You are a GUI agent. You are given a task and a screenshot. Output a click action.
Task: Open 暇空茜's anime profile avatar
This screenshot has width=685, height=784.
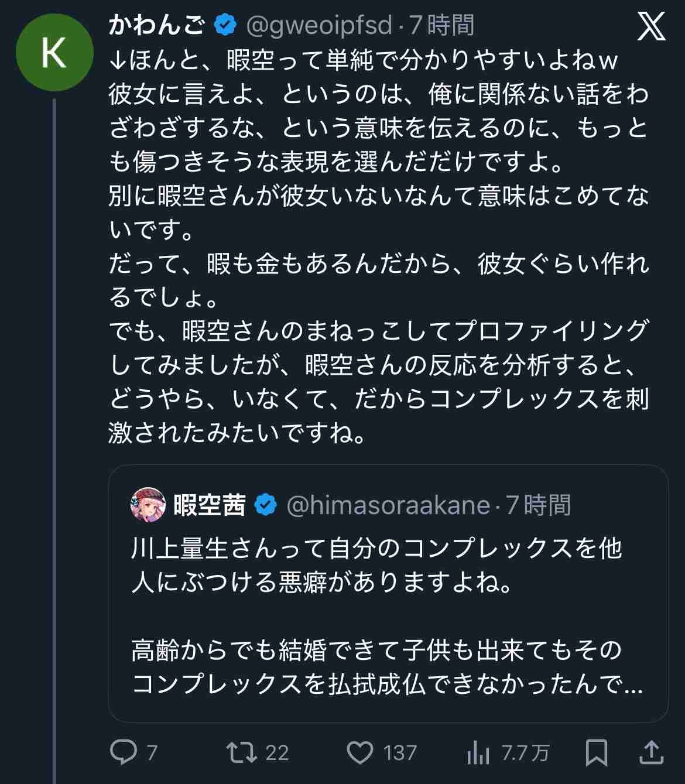(x=148, y=504)
